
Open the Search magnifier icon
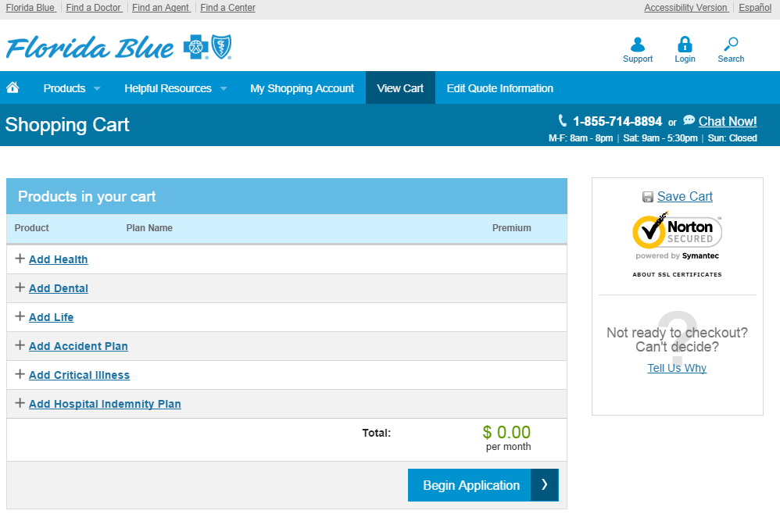point(731,45)
